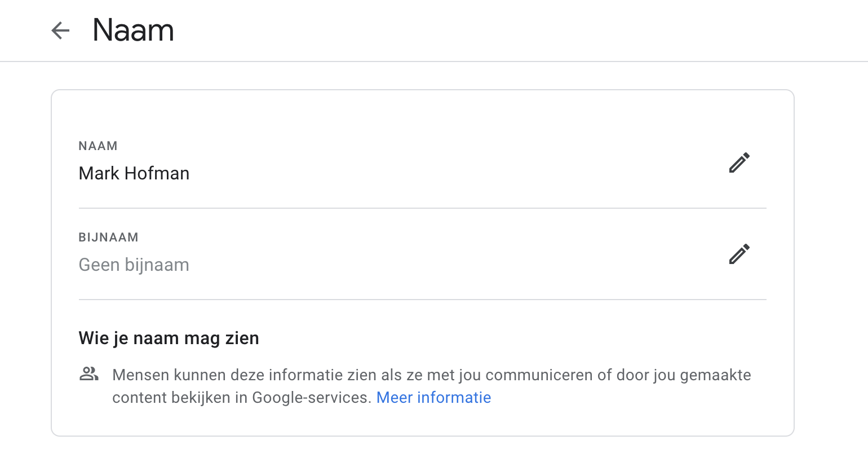Click the Naam page title
Viewport: 868px width, 466px height.
[x=133, y=30]
